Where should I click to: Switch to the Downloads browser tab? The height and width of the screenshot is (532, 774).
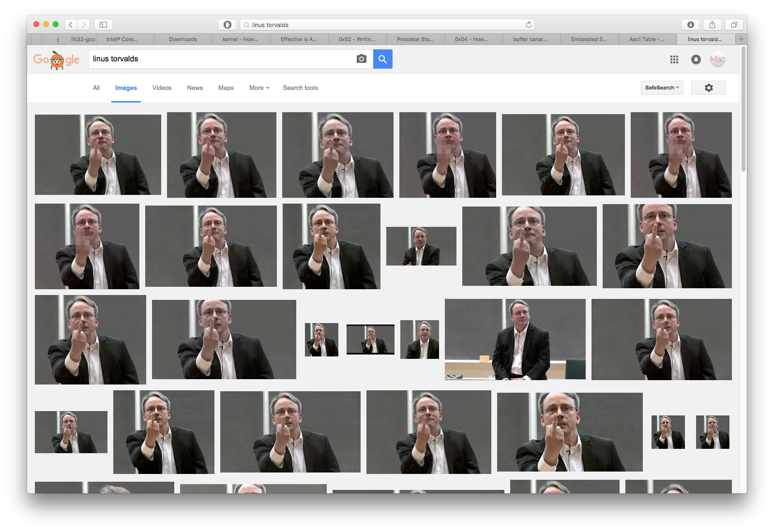click(183, 39)
